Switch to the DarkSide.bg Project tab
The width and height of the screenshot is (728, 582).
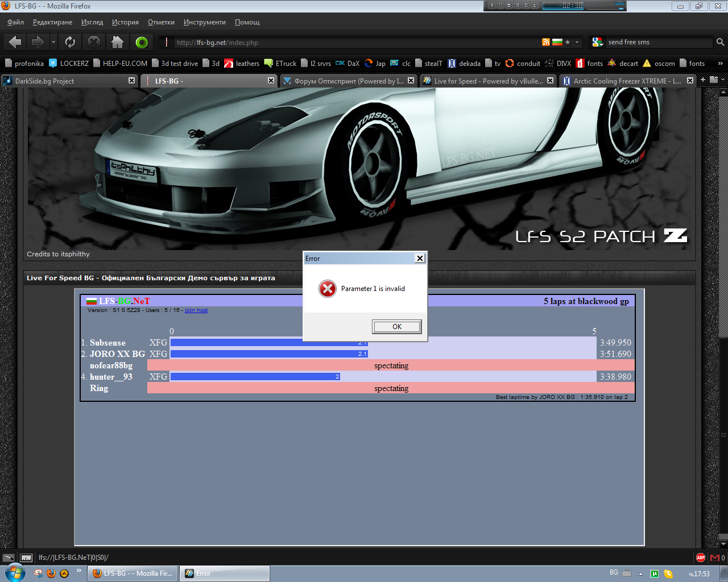[69, 81]
